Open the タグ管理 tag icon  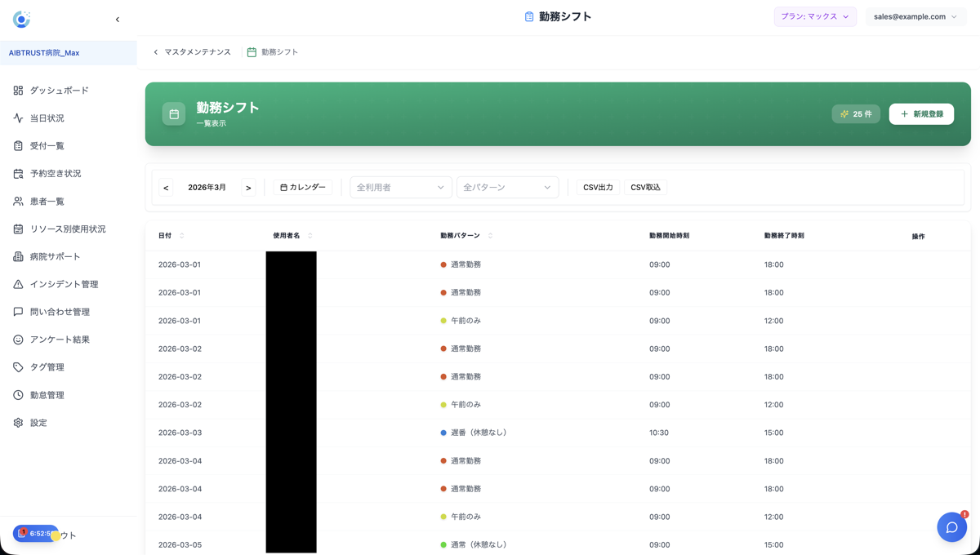point(16,366)
